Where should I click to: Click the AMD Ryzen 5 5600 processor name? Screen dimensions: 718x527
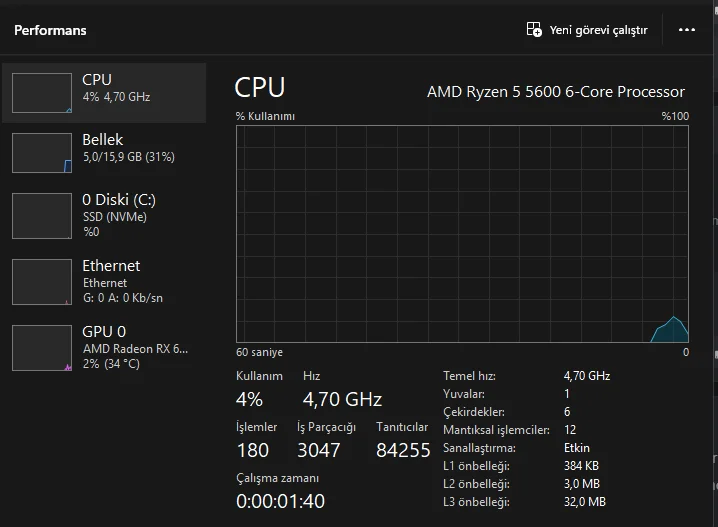click(x=556, y=91)
